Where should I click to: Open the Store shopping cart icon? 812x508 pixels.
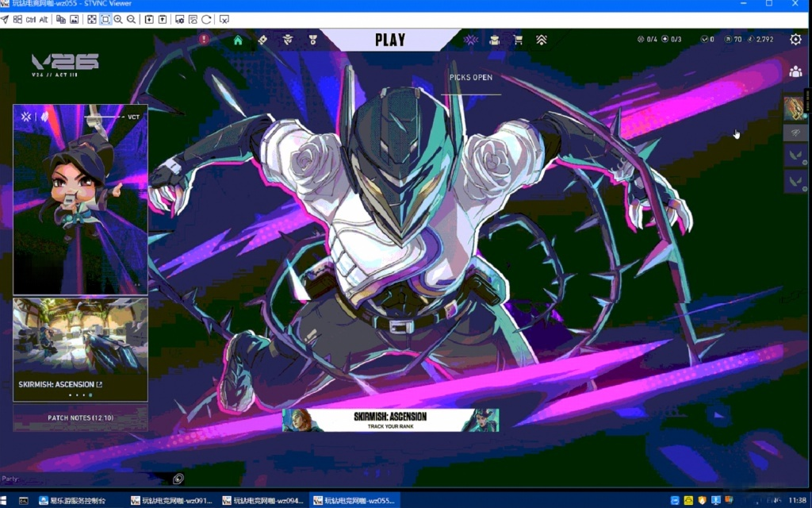tap(518, 40)
